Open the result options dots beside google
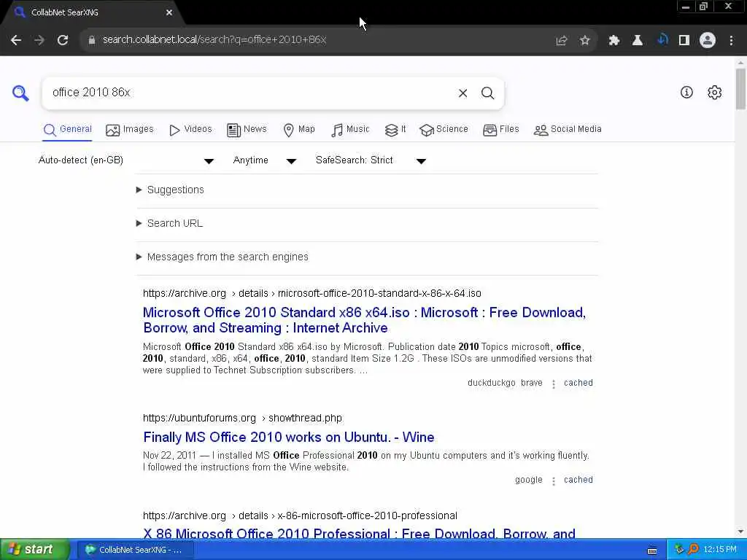The image size is (747, 560). tap(554, 481)
